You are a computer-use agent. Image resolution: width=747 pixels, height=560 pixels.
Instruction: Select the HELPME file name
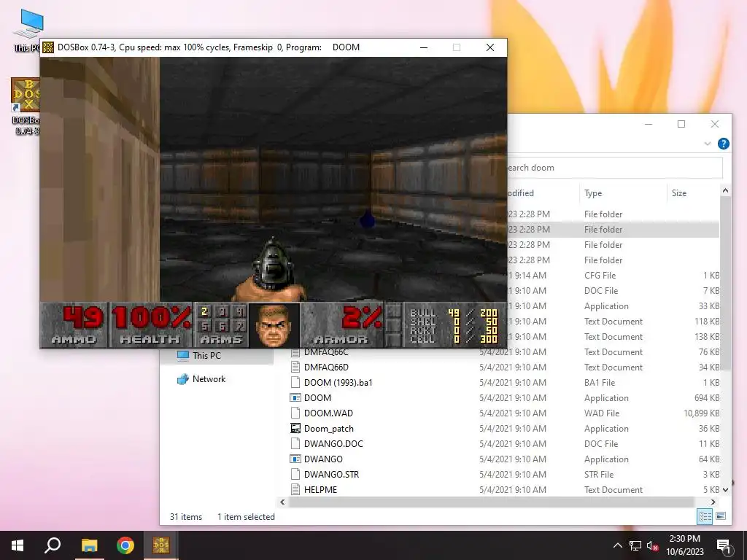[320, 489]
